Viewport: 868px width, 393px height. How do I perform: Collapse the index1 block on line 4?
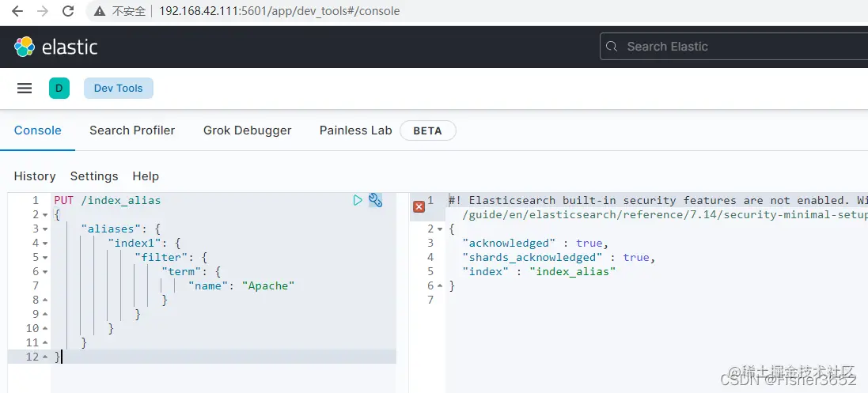pyautogui.click(x=45, y=243)
